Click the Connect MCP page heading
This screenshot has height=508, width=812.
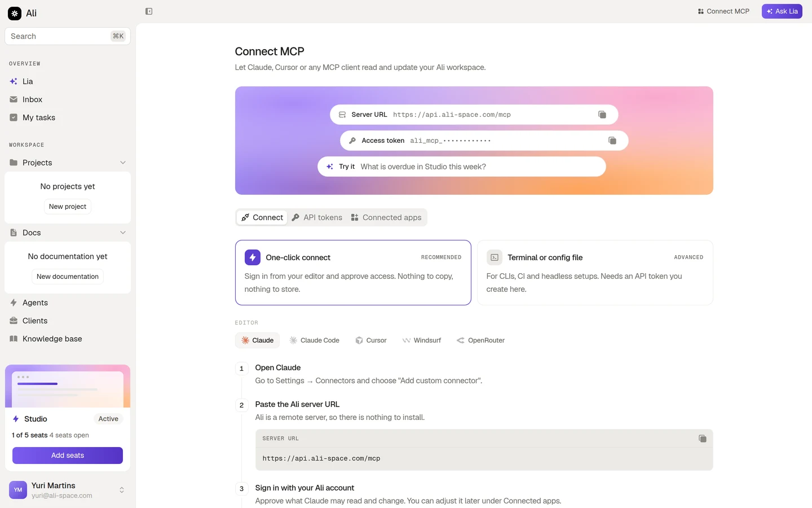pyautogui.click(x=270, y=51)
